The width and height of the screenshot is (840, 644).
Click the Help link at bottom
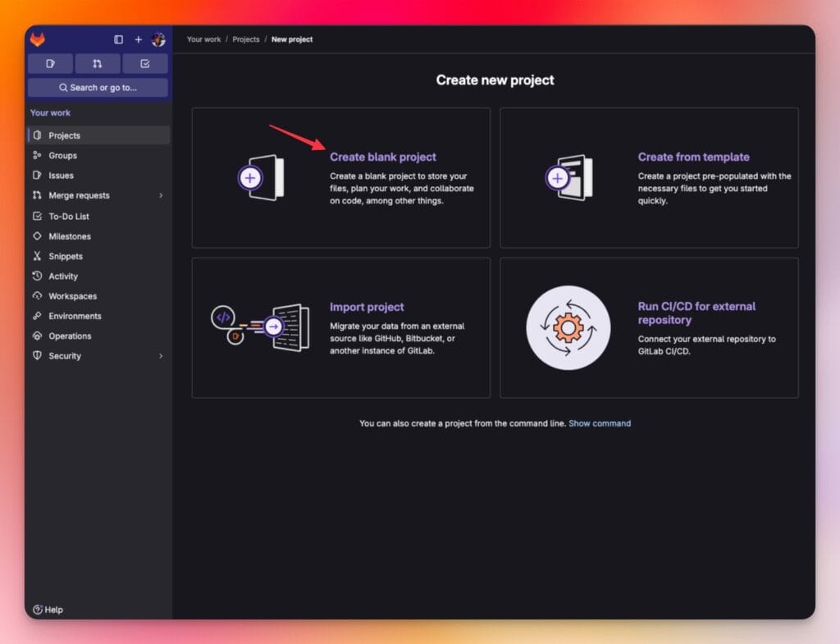[x=48, y=610]
